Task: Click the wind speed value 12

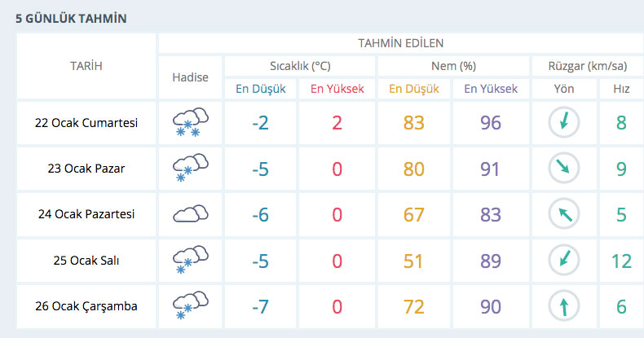Action: [621, 261]
